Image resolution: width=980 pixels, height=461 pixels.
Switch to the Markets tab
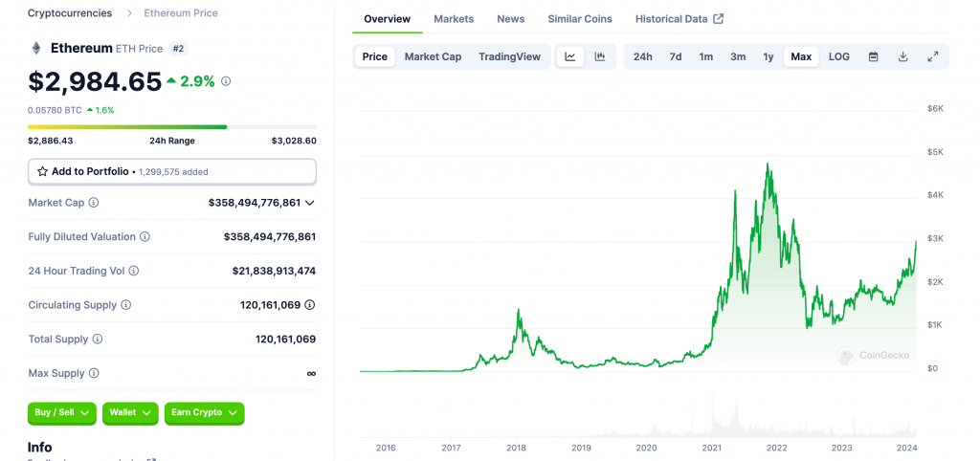[454, 19]
